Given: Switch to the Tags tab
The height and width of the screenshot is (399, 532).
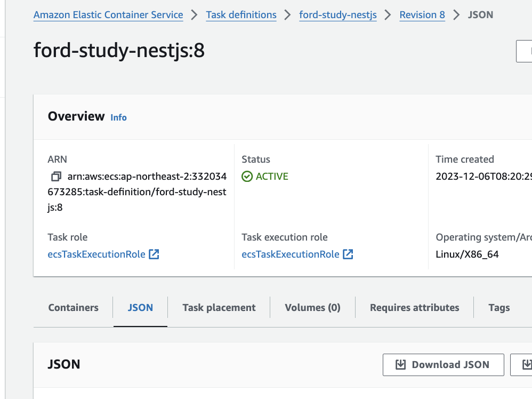Looking at the screenshot, I should (x=499, y=308).
